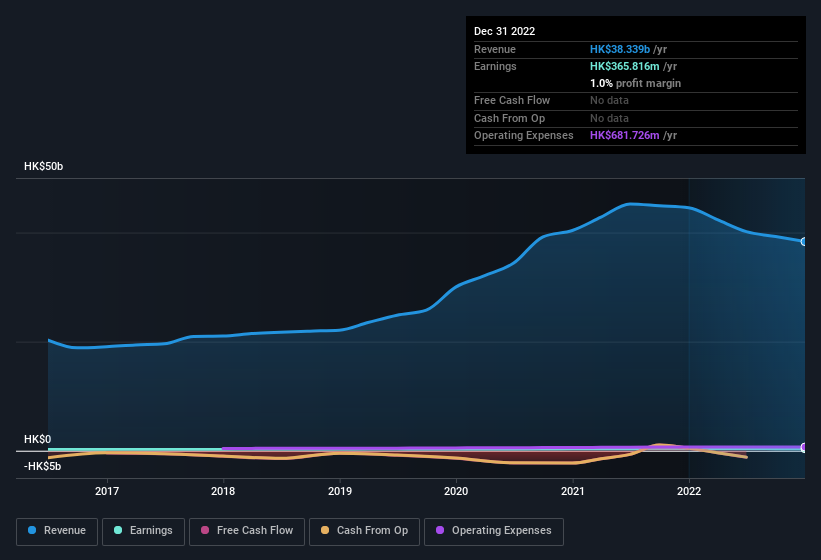The height and width of the screenshot is (560, 821).
Task: Click the Operating Expenses row label in tooltip
Action: click(524, 136)
